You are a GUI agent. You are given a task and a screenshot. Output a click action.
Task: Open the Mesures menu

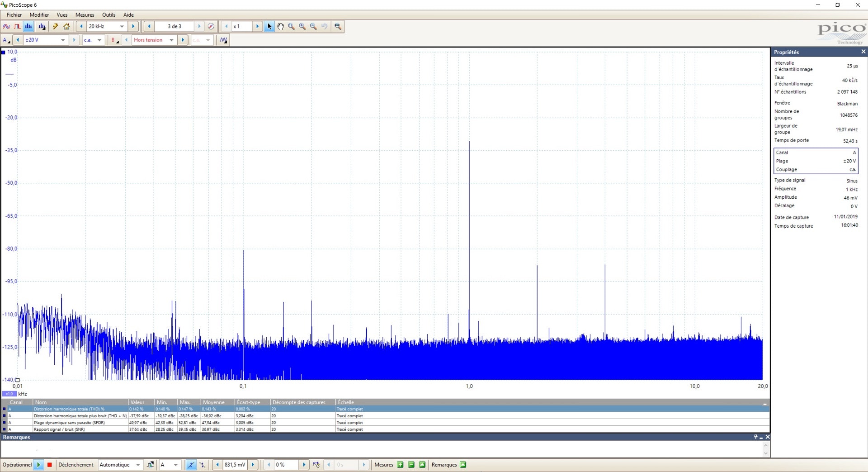click(x=85, y=15)
